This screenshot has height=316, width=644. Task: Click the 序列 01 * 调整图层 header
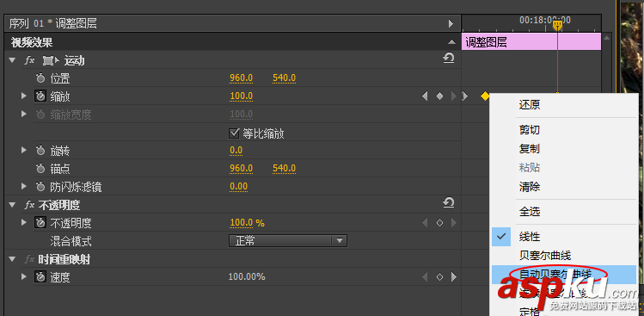[x=53, y=23]
